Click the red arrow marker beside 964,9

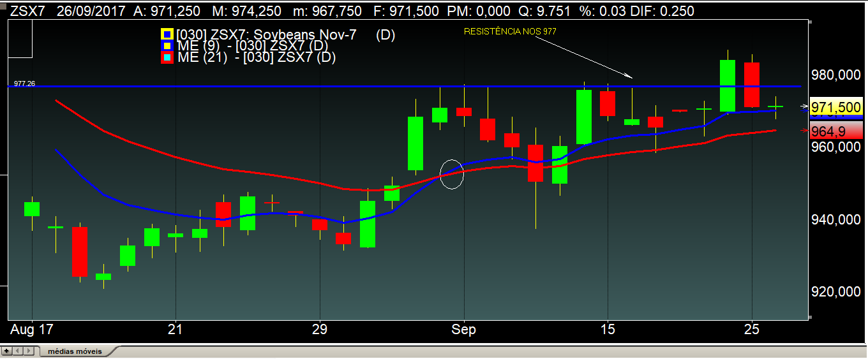point(805,131)
